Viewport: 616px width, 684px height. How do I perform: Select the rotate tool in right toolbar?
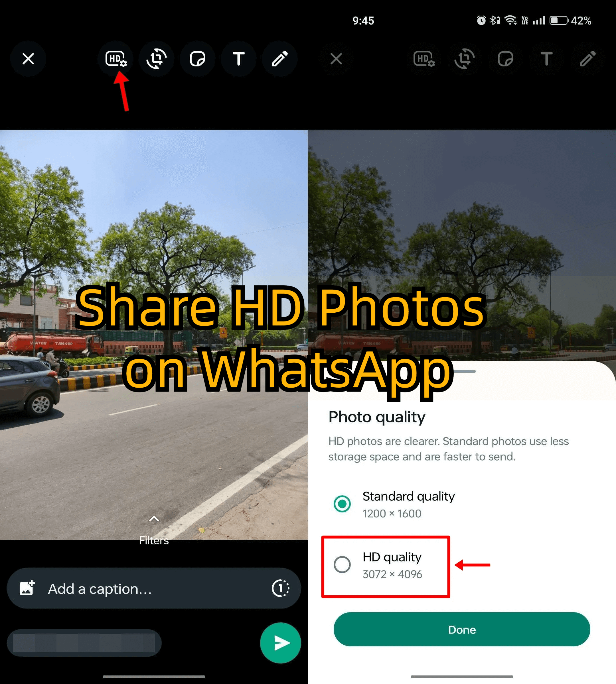[464, 59]
